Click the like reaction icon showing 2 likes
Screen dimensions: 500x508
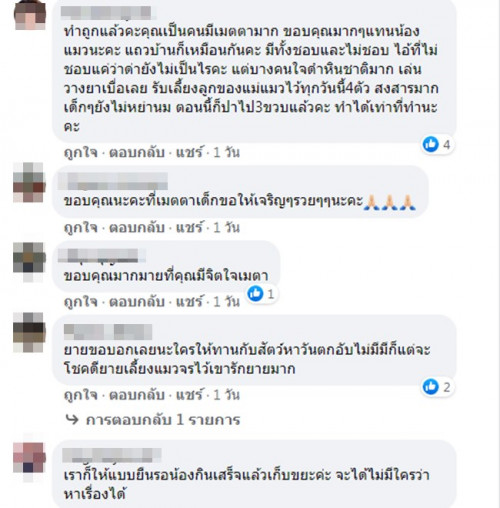coord(430,387)
